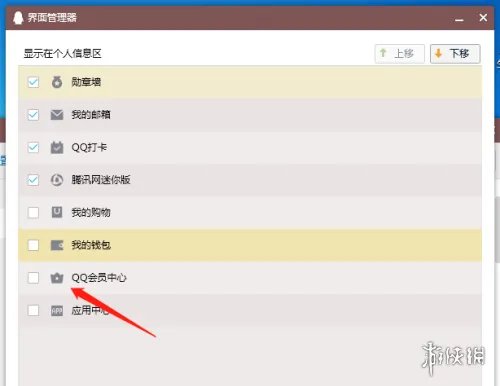The image size is (500, 386).
Task: Check the 我的钱包 checkbox
Action: coord(33,245)
